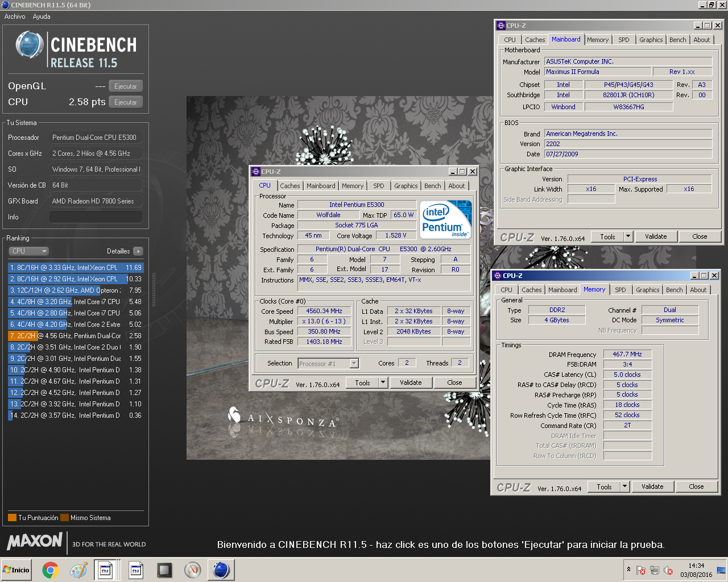728x582 pixels.
Task: Open the Inicio start button
Action: [x=16, y=570]
